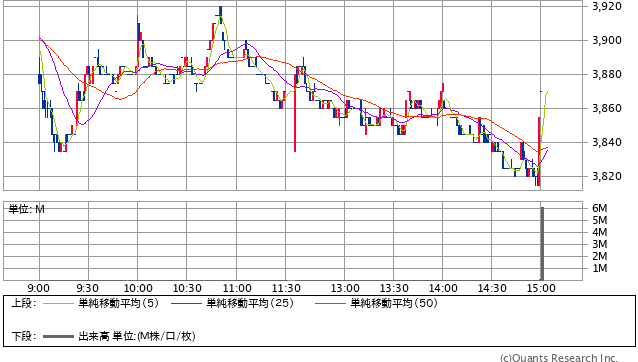Click the 11:30 time axis label
638x362 pixels.
pos(286,288)
